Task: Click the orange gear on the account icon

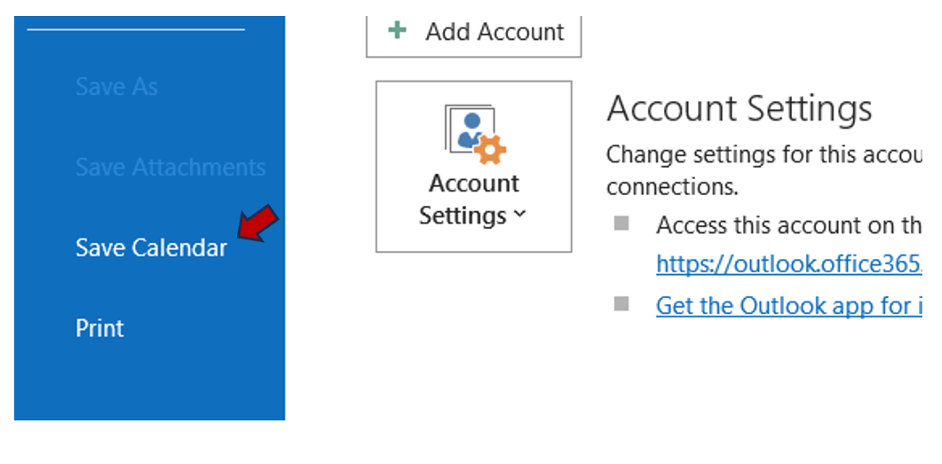Action: (490, 150)
